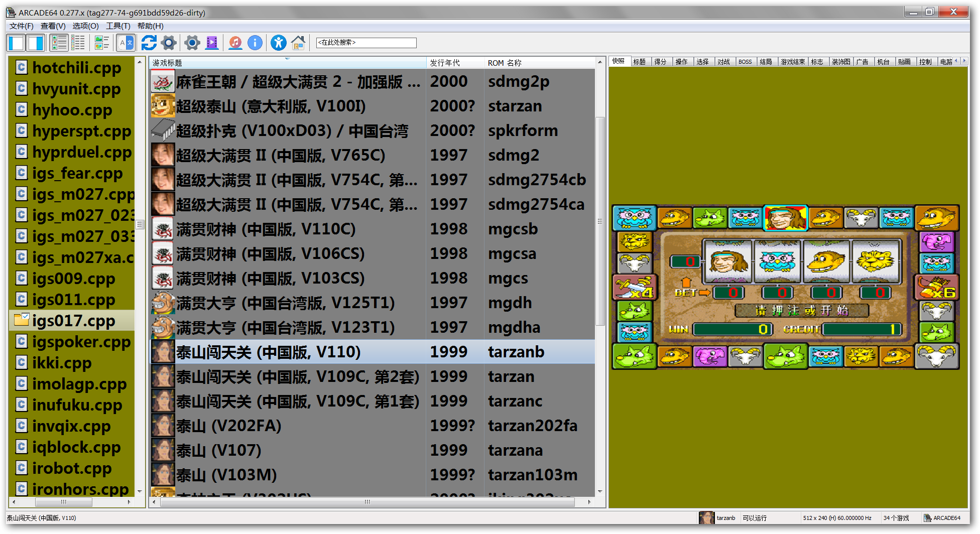Click the icon next to ikki.cpp
The image size is (980, 534).
click(21, 363)
